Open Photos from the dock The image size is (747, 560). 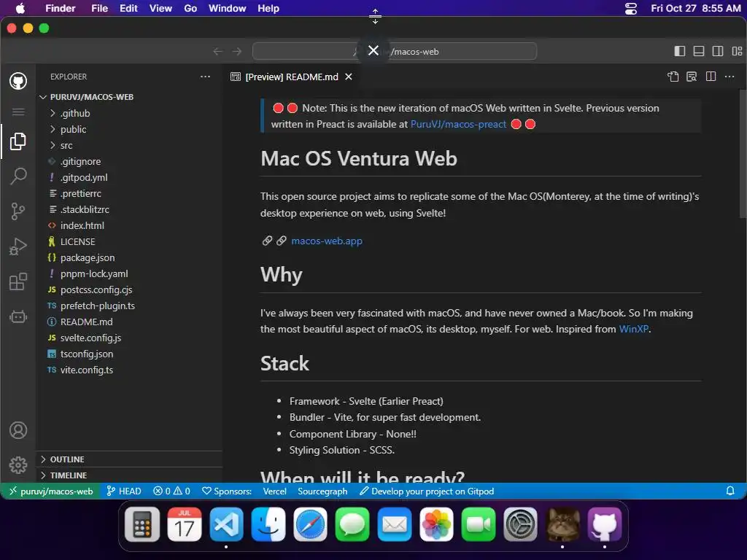[436, 525]
